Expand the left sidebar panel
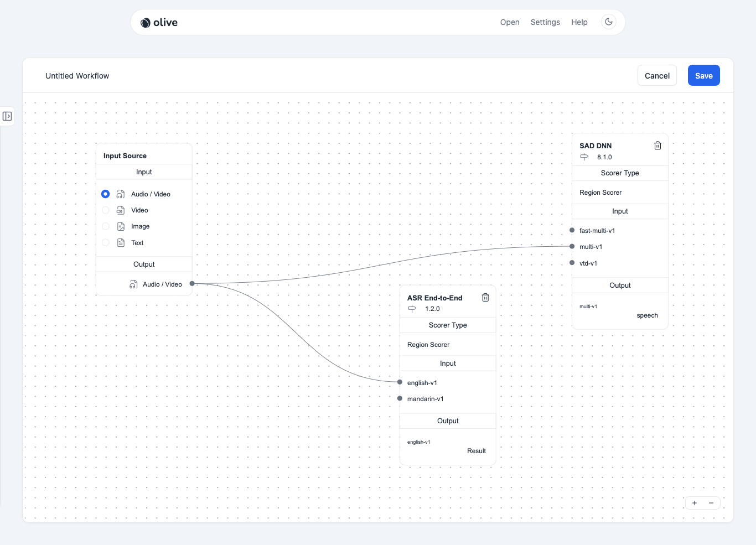 (x=8, y=116)
